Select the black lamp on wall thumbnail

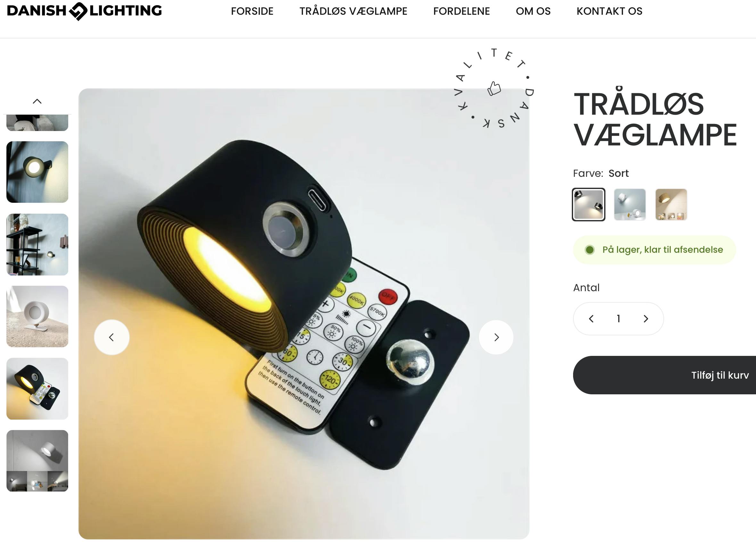(x=37, y=172)
